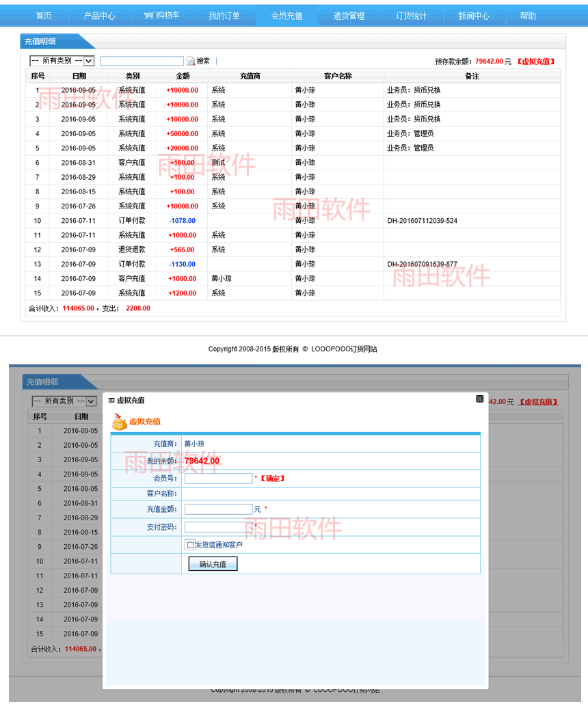Click the 类别 column header
The width and height of the screenshot is (588, 711).
click(133, 76)
